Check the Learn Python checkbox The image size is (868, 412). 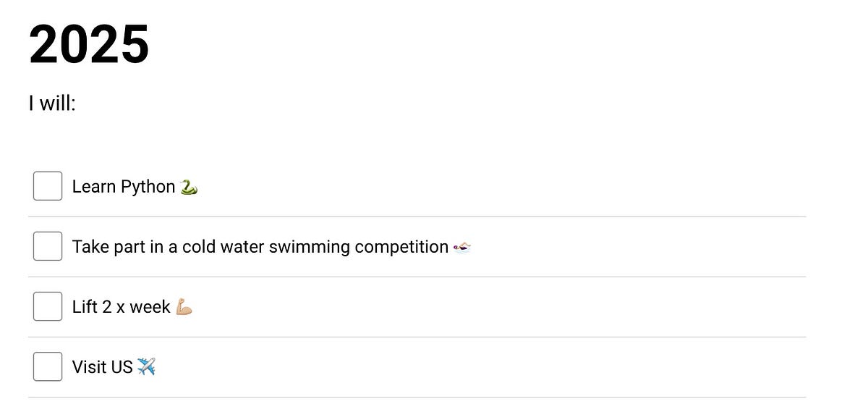(48, 186)
